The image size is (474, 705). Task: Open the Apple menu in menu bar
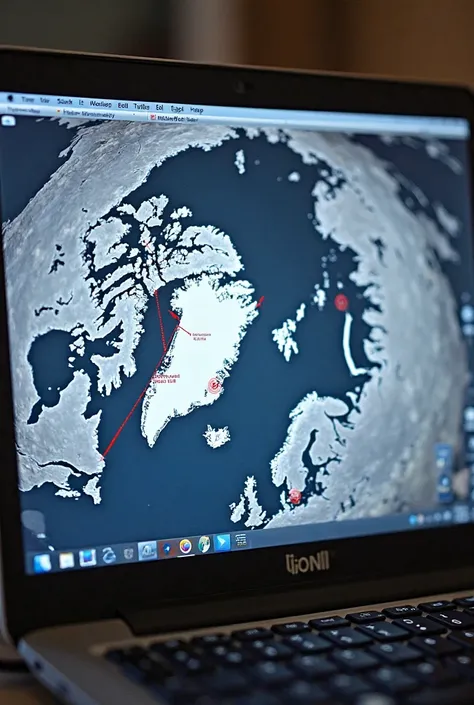pos(10,98)
